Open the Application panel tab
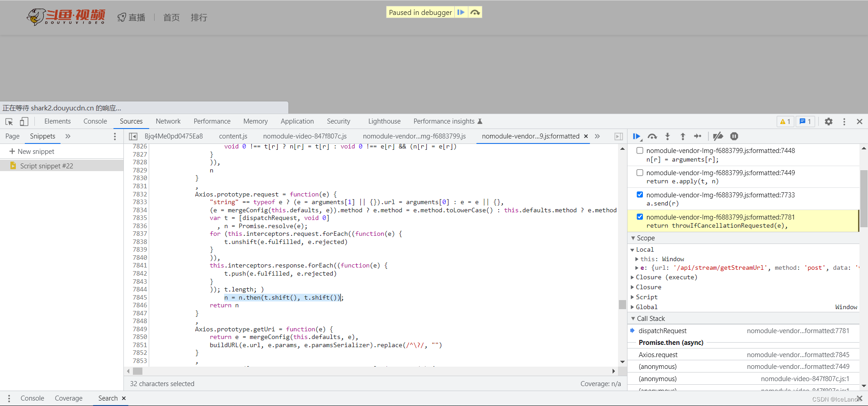 tap(297, 121)
